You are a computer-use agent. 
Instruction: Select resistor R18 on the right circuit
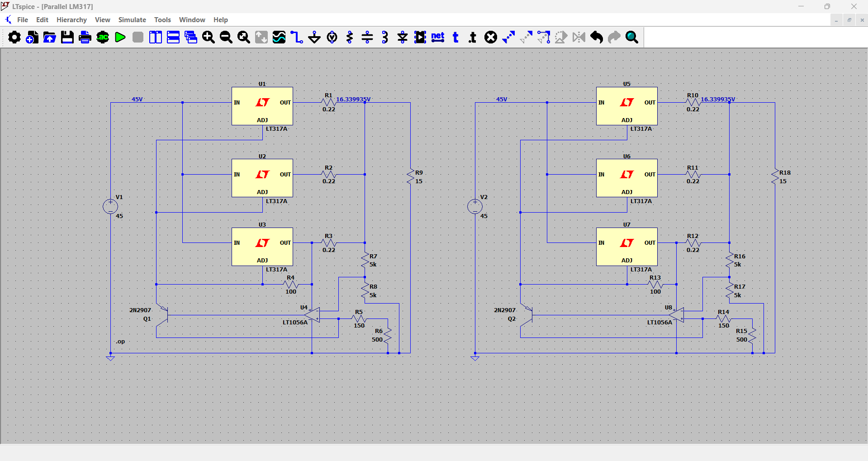click(x=775, y=176)
